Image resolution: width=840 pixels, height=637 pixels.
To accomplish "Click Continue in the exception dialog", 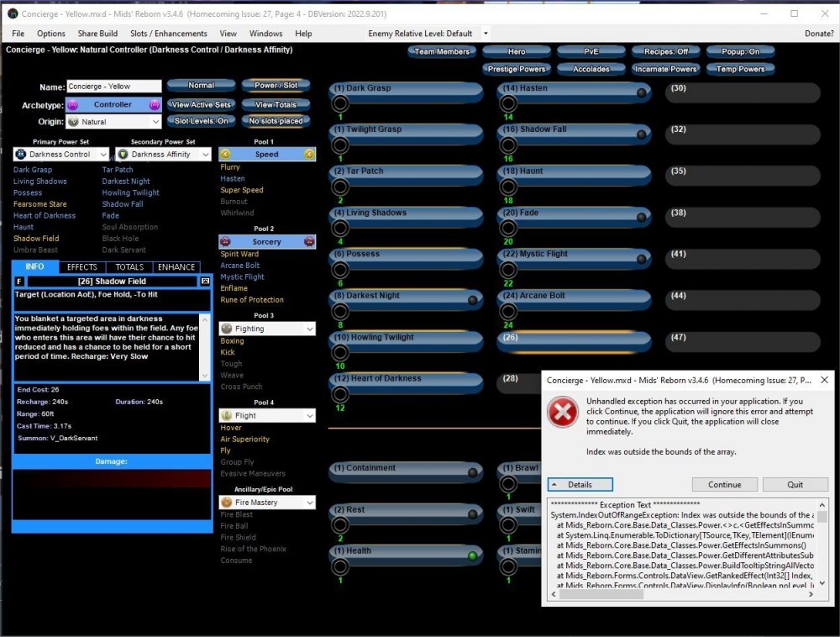I will [724, 485].
